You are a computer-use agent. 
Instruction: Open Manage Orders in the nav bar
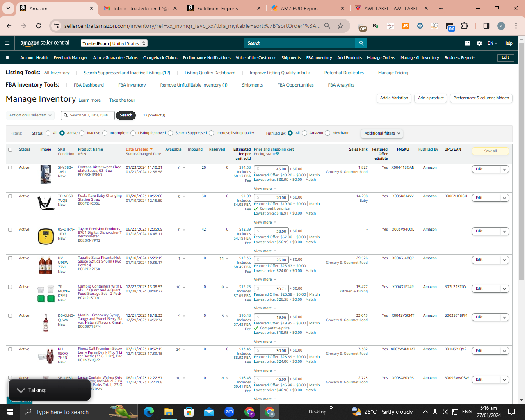[381, 58]
